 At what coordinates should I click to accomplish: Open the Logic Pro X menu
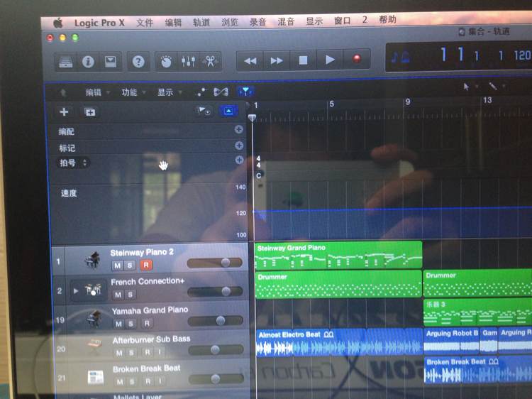click(x=99, y=23)
